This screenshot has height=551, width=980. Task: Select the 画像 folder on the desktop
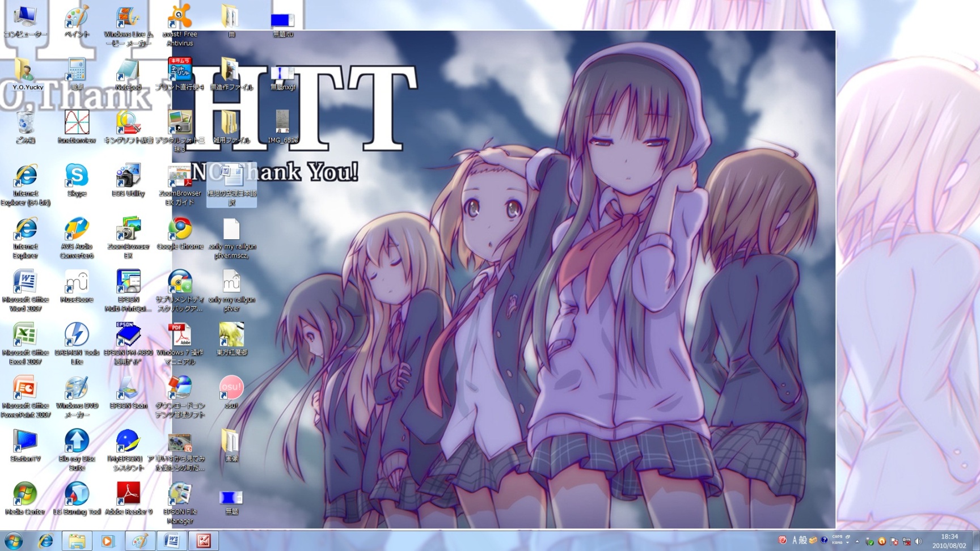[x=231, y=446]
